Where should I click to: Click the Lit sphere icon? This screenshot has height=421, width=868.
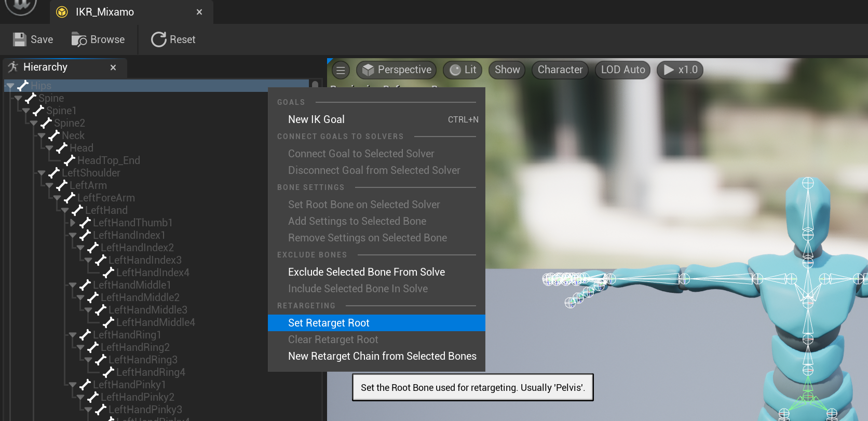pyautogui.click(x=455, y=70)
